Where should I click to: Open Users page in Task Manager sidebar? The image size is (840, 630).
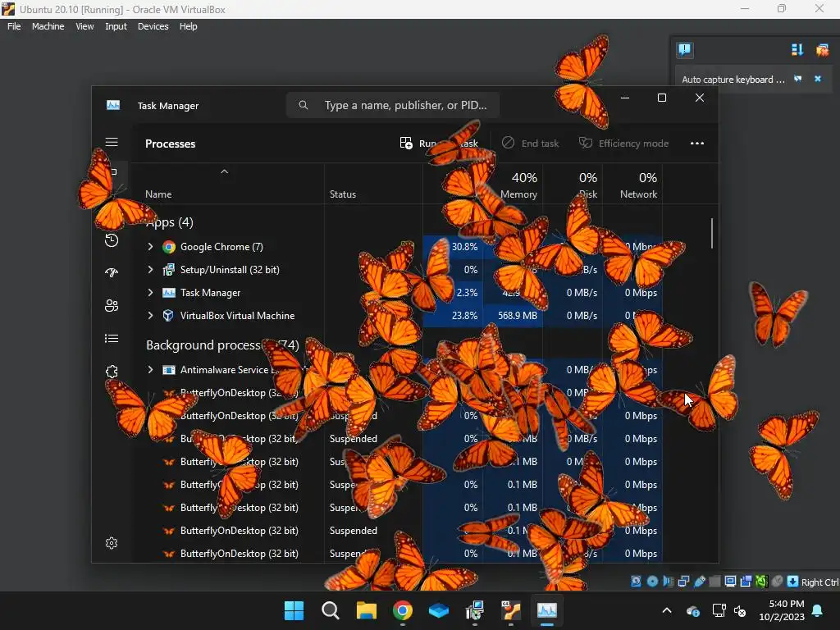click(112, 306)
